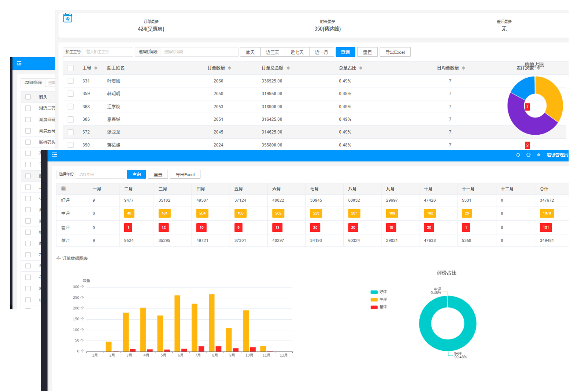Select the 近七天 quick range tab
588x391 pixels.
297,52
